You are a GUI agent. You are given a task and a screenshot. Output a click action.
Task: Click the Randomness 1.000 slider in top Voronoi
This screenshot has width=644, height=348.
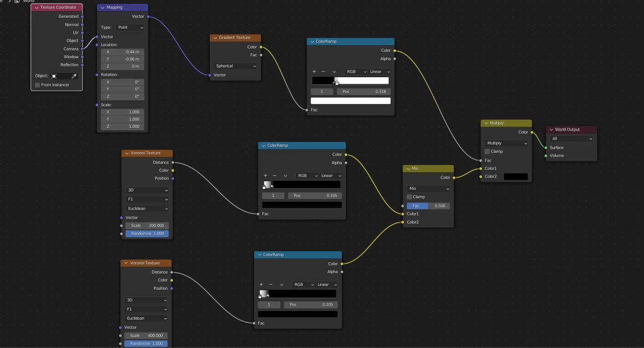point(147,234)
